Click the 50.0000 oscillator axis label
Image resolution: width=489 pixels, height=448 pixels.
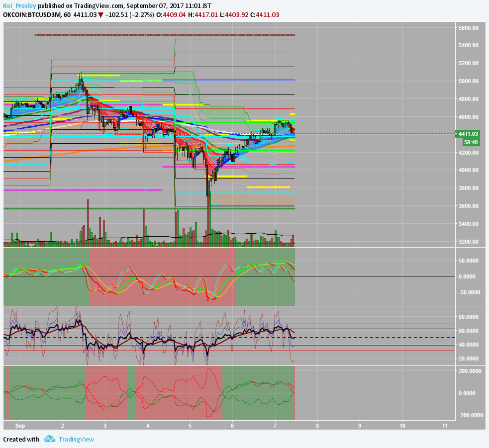click(x=469, y=261)
